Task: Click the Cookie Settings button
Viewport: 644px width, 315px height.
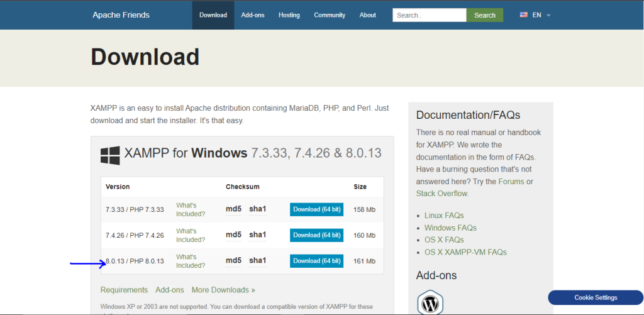Action: coord(596,298)
